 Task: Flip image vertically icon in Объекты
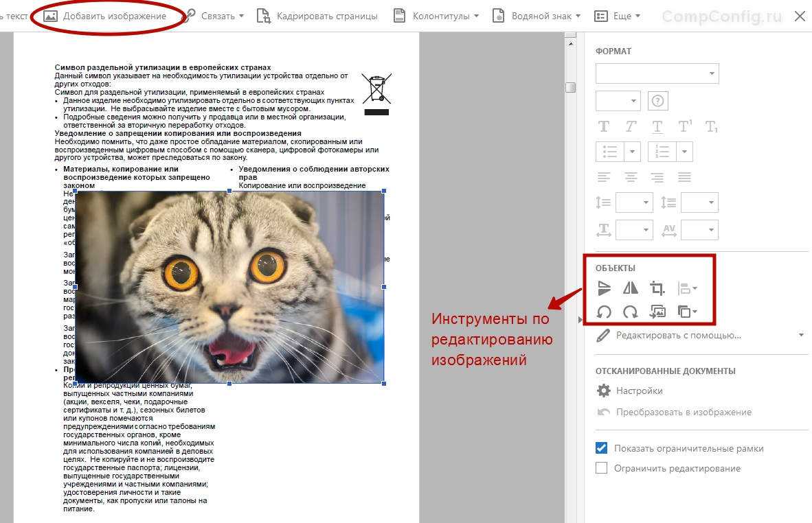click(604, 288)
